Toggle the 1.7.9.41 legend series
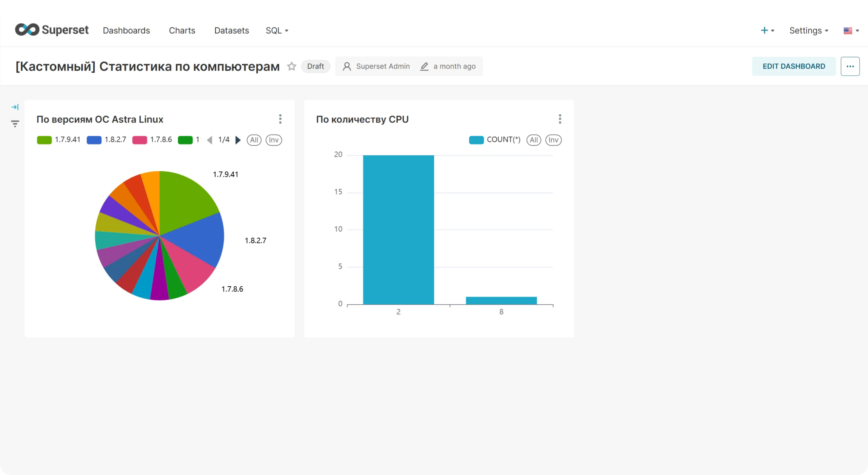The height and width of the screenshot is (475, 868). [x=59, y=140]
